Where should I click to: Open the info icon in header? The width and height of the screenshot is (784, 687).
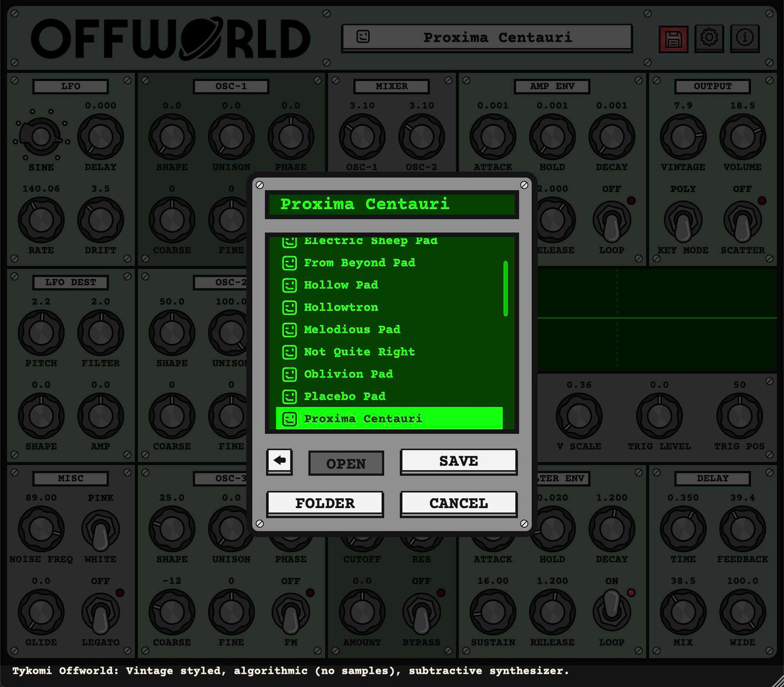click(x=744, y=38)
